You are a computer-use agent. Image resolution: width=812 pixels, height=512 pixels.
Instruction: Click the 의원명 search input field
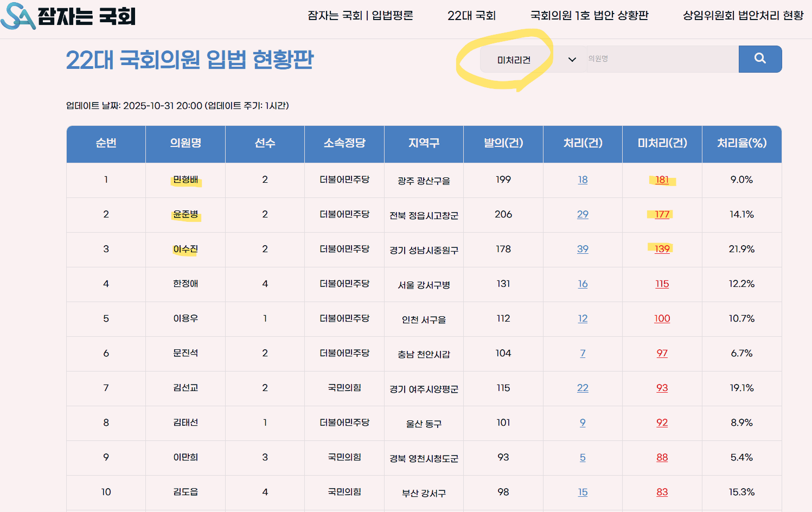662,59
